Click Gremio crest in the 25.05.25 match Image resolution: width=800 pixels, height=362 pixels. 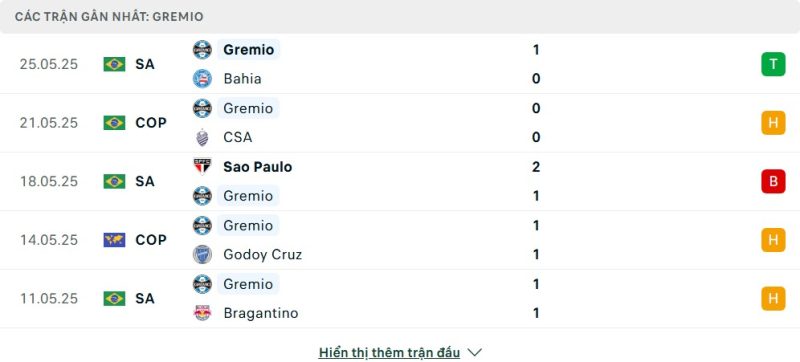click(203, 49)
